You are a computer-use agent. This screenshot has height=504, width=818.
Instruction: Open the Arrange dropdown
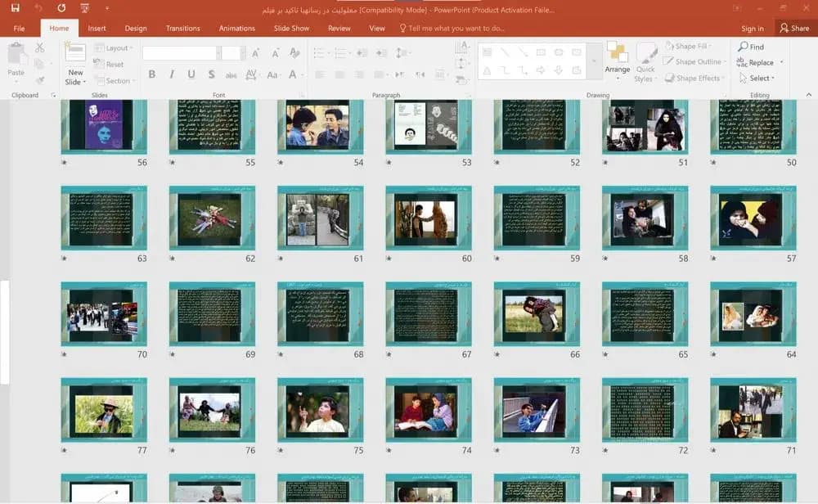point(617,61)
